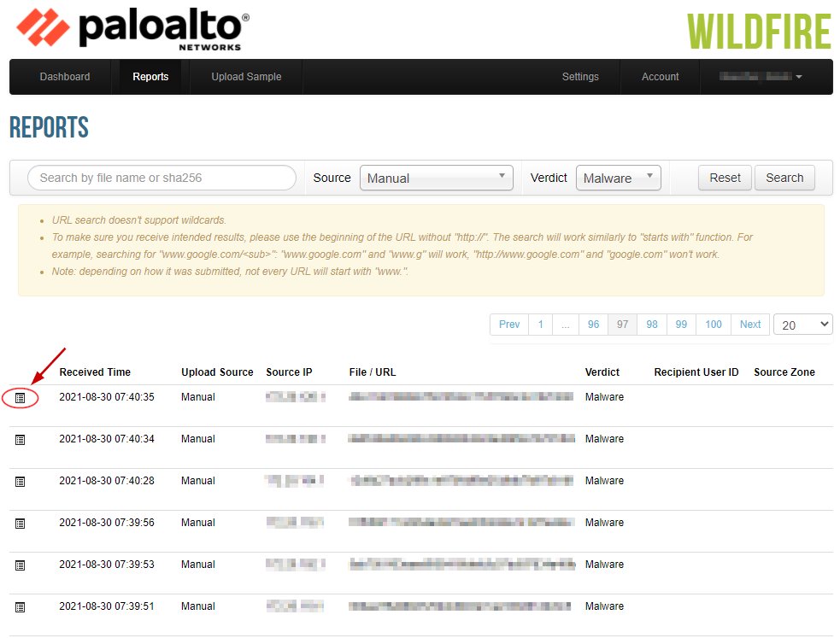Open report icon for the 07:39:51 entry
Image resolution: width=840 pixels, height=638 pixels.
click(20, 606)
